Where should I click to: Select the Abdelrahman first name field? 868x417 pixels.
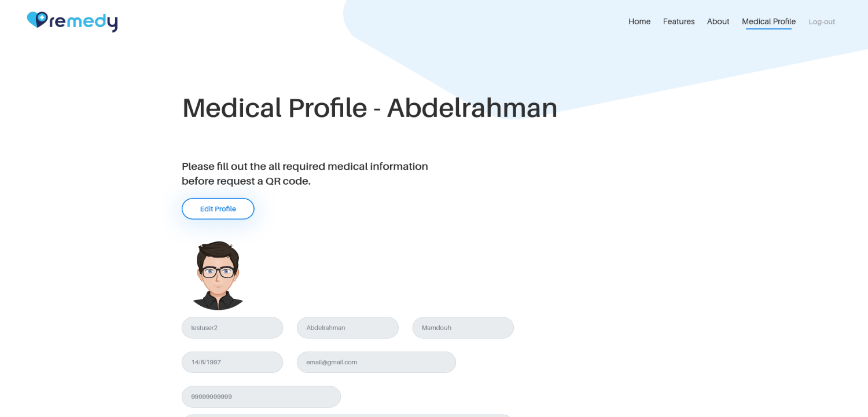(x=348, y=328)
